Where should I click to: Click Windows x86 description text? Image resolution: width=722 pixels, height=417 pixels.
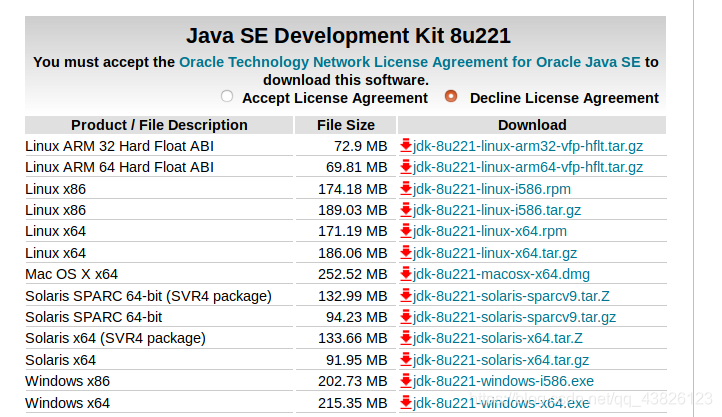tap(67, 381)
